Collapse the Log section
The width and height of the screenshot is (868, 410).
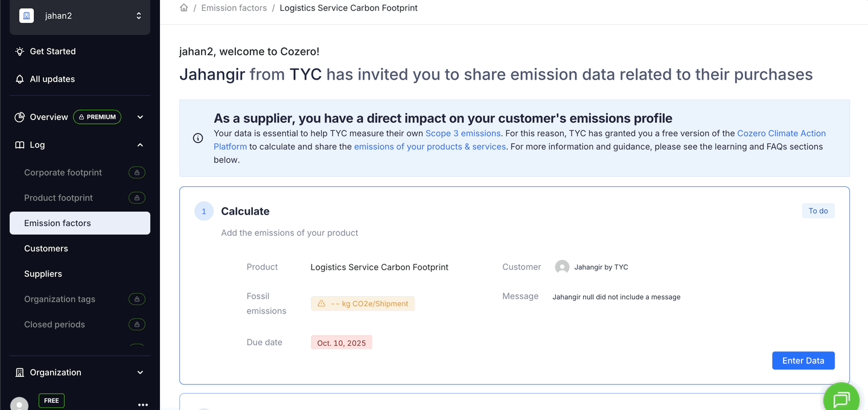(140, 145)
